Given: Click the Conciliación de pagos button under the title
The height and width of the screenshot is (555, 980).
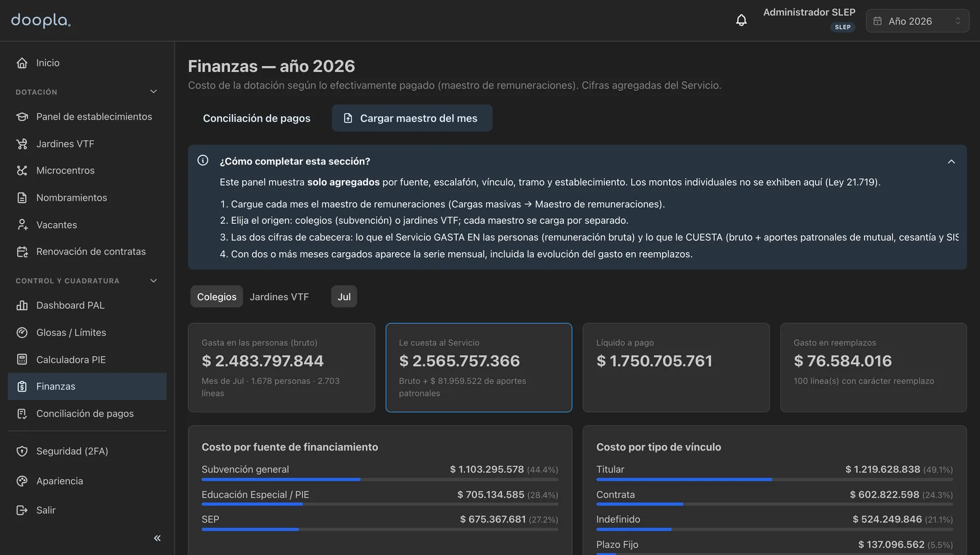Looking at the screenshot, I should 256,118.
